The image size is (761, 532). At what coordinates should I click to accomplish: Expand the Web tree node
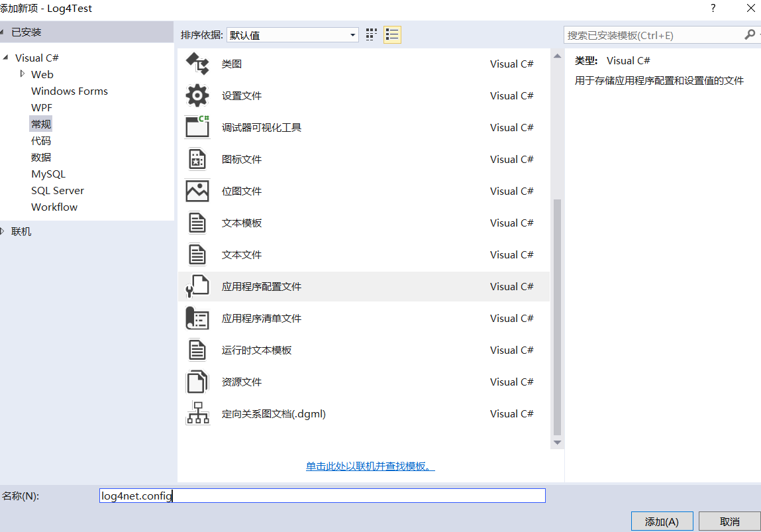tap(22, 74)
